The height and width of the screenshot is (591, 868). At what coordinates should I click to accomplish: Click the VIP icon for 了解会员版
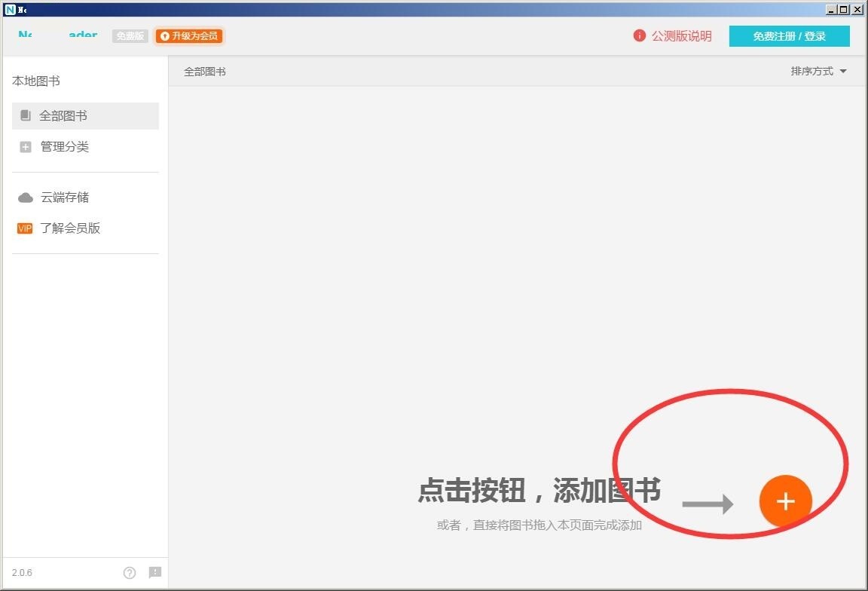[x=25, y=228]
